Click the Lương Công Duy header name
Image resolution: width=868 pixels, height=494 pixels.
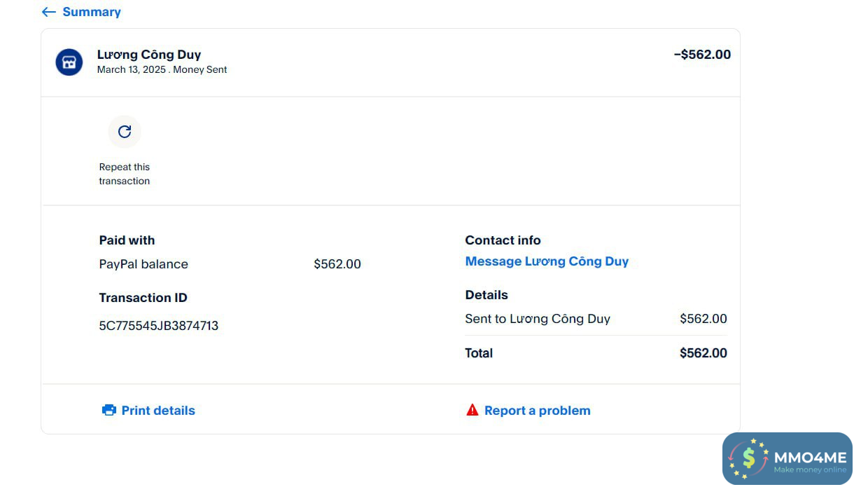(x=149, y=55)
